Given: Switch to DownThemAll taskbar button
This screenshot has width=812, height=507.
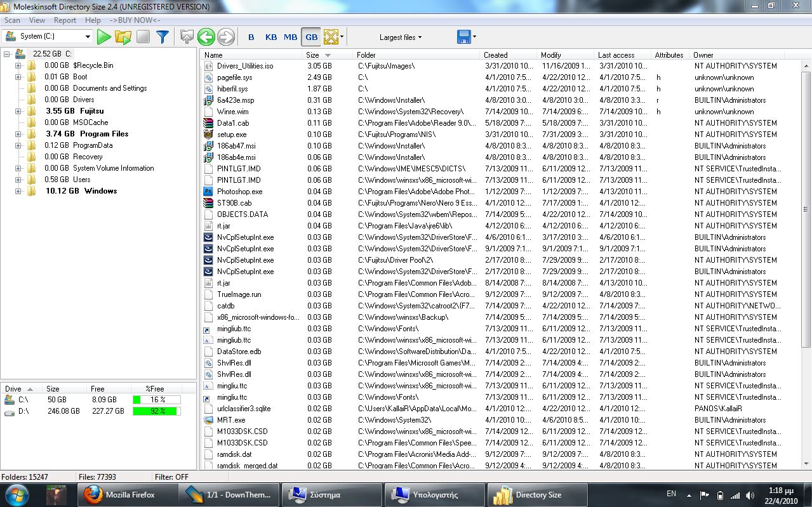Looking at the screenshot, I should tap(229, 495).
